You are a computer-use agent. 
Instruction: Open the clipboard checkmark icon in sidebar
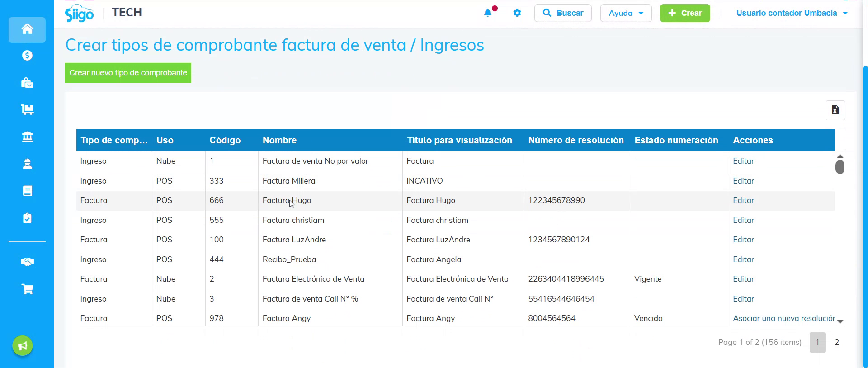(27, 218)
